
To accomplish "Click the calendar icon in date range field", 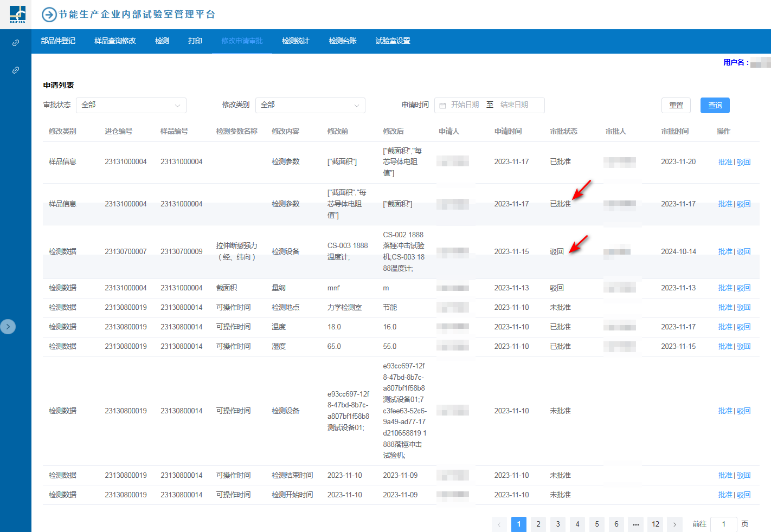I will coord(442,105).
